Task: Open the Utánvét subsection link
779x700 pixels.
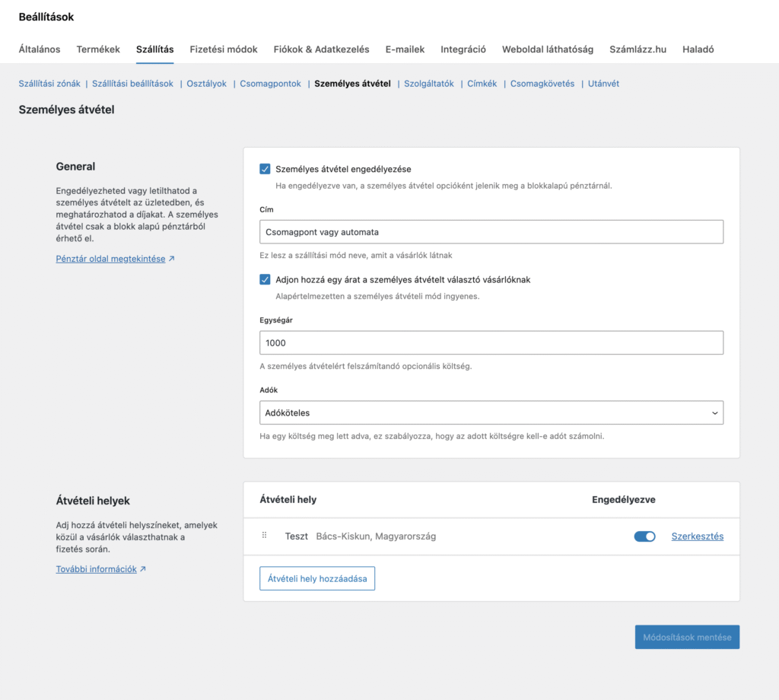Action: click(x=603, y=84)
